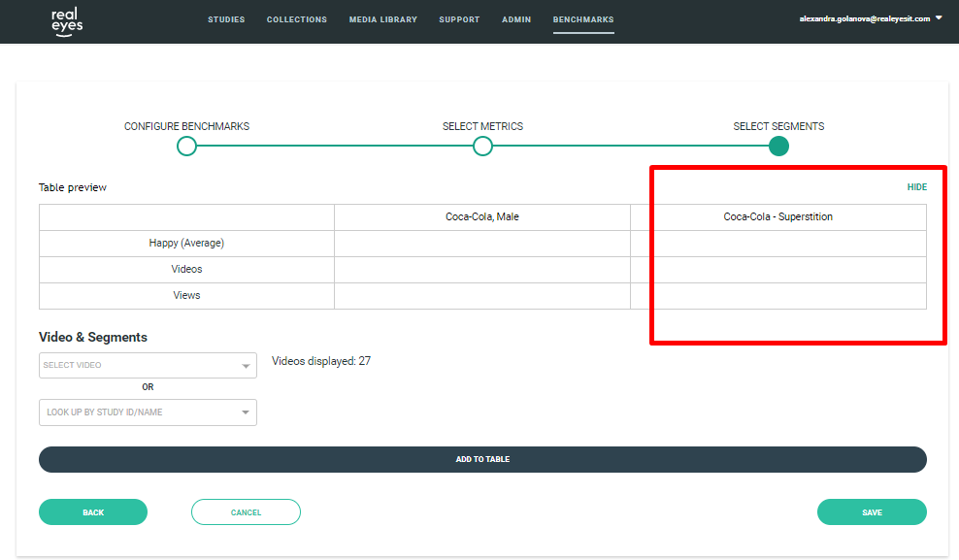Select the Happy (Average) row label

point(186,244)
